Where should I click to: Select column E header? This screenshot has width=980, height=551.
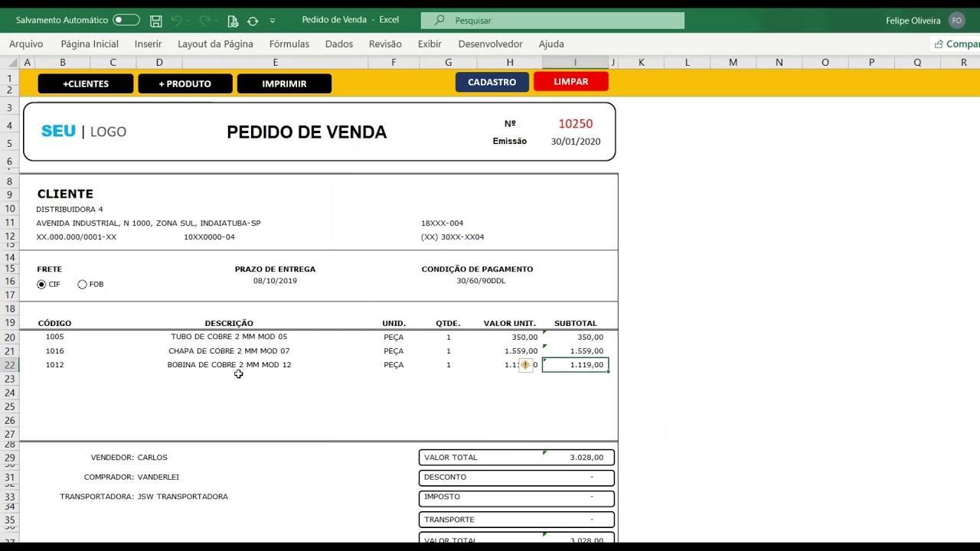[x=275, y=63]
